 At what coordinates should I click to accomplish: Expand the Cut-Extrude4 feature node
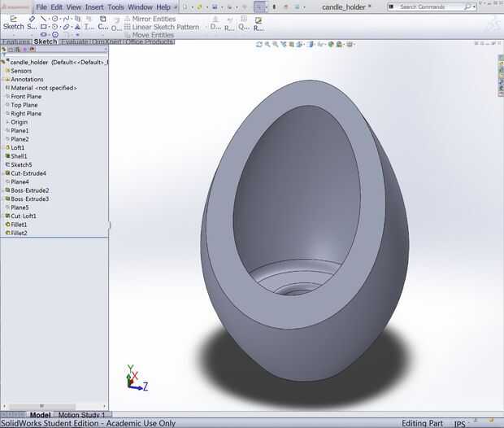(x=2, y=173)
